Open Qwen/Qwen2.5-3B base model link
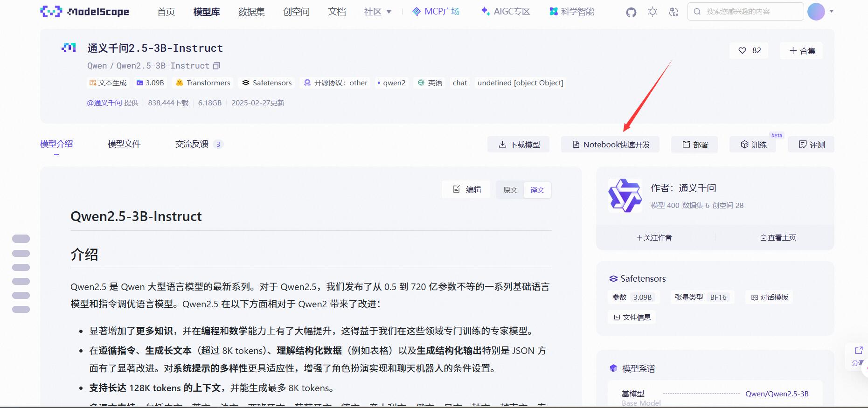This screenshot has height=408, width=868. point(777,394)
